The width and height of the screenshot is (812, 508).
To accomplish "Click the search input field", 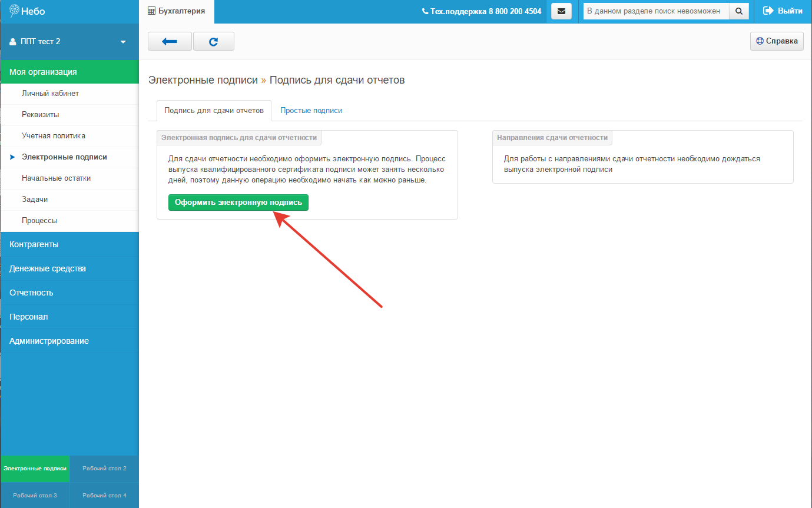I will point(655,11).
